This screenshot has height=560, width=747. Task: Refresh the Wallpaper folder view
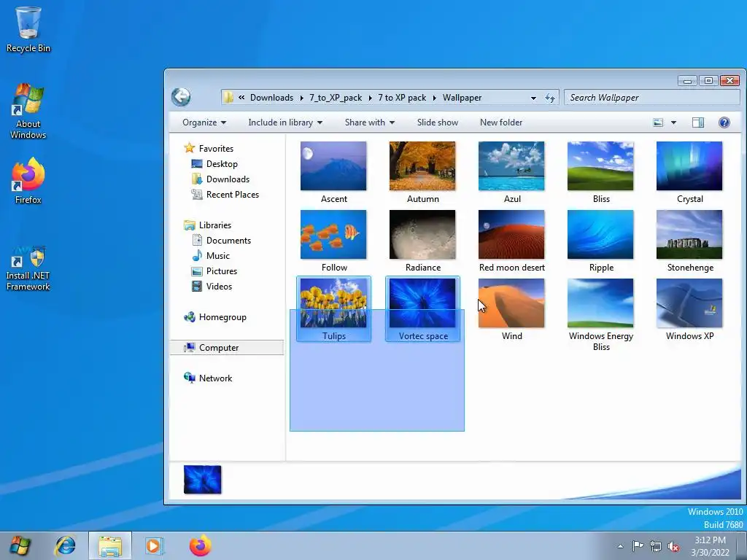click(550, 98)
